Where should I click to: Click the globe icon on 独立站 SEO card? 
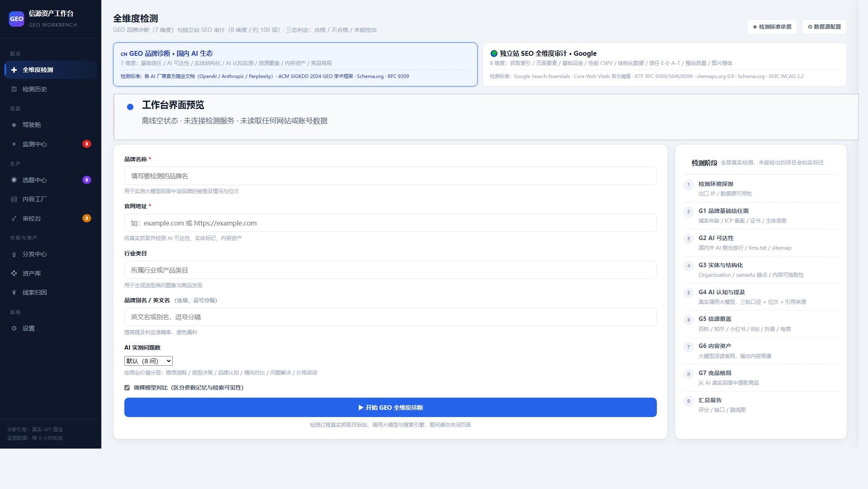point(494,53)
